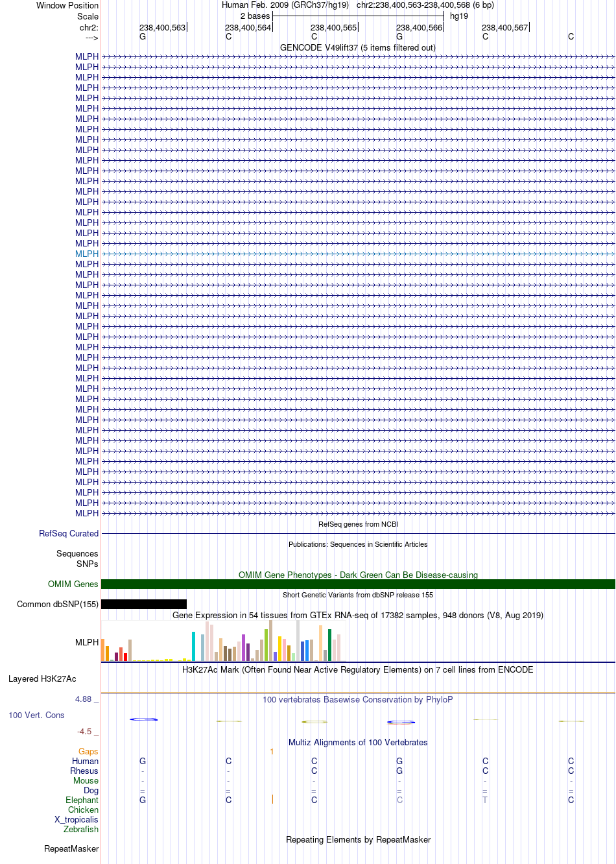
Task: Select the light-blue highlighted MLPH transcript label
Action: (x=87, y=254)
